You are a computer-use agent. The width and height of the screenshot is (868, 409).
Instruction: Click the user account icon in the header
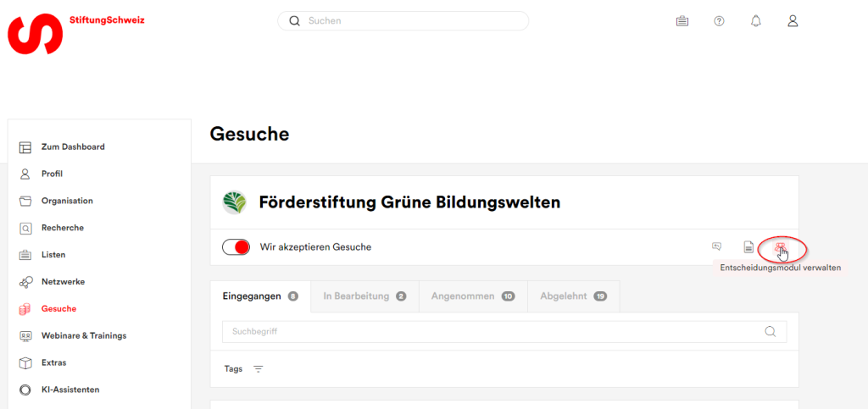(x=793, y=21)
